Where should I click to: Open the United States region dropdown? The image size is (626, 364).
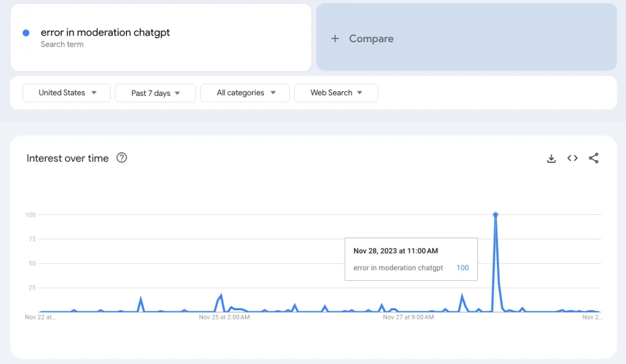[67, 93]
